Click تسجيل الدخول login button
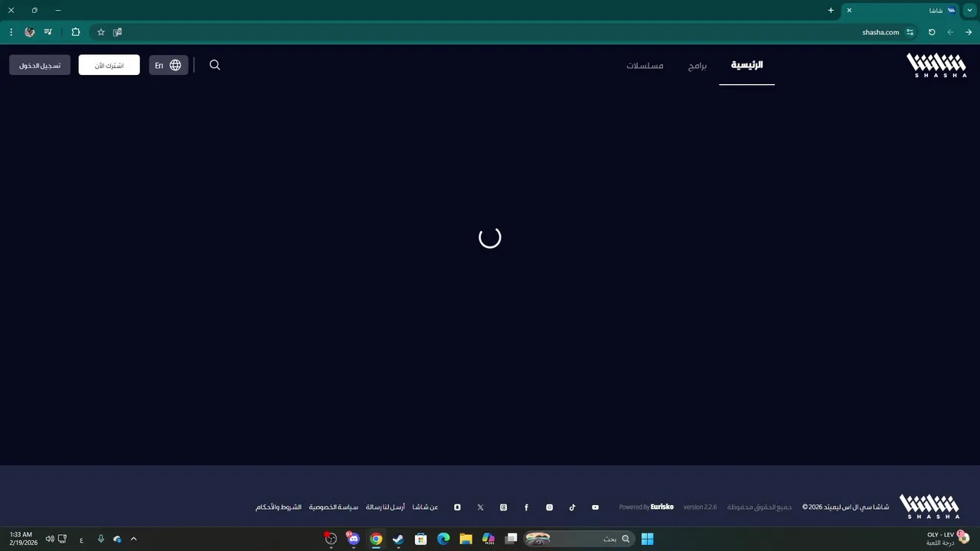Viewport: 980px width, 551px height. click(40, 65)
